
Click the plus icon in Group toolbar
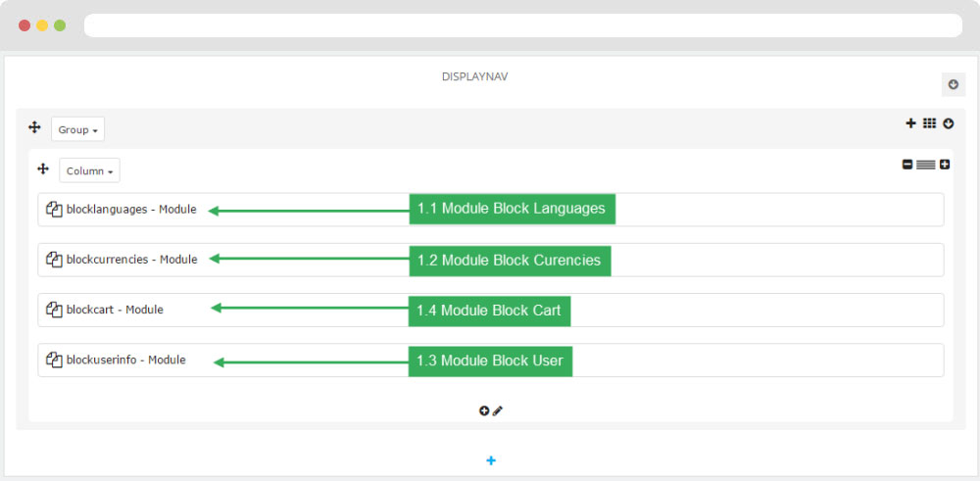tap(910, 123)
